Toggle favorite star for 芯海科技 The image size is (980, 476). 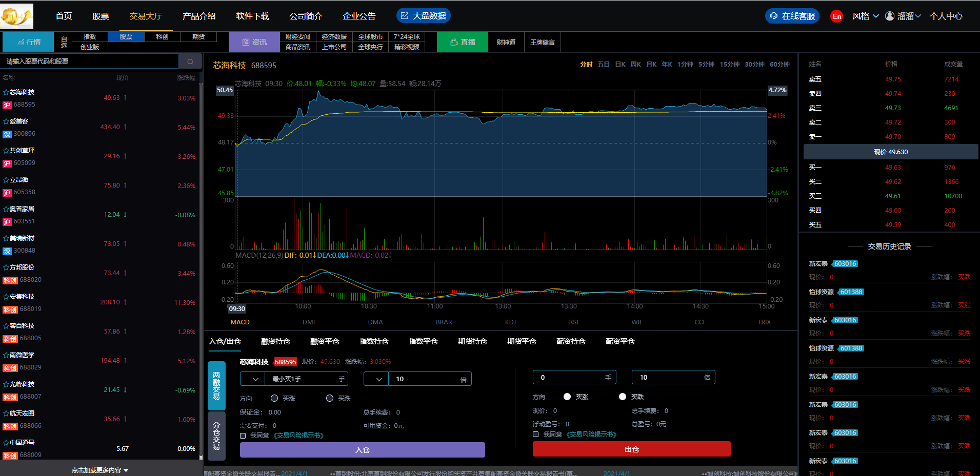(x=6, y=92)
